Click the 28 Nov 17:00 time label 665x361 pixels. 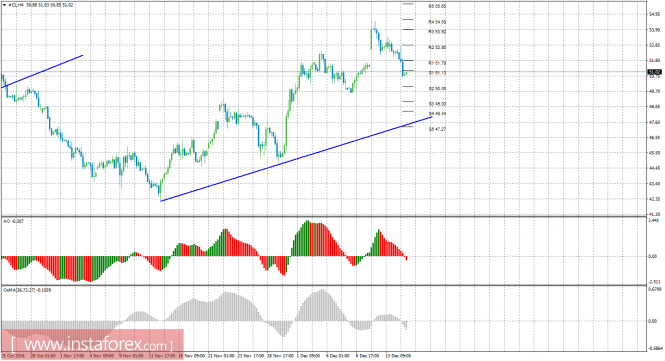[280, 356]
